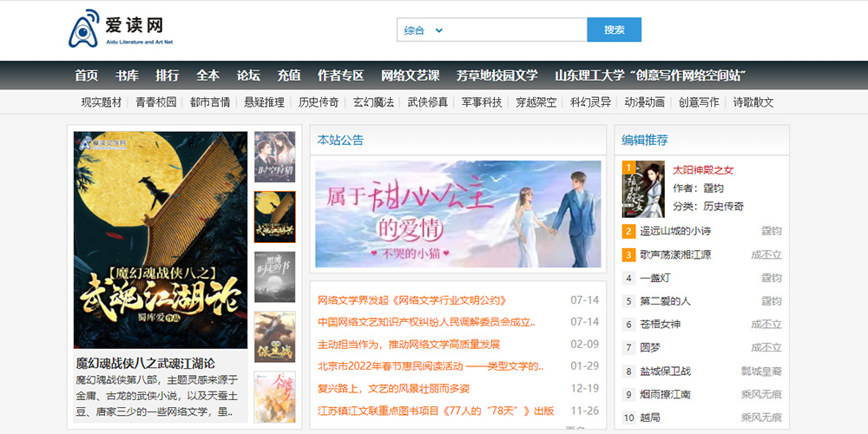Screen dimensions: 868x434
Task: Click the 搜索 search button
Action: point(614,30)
